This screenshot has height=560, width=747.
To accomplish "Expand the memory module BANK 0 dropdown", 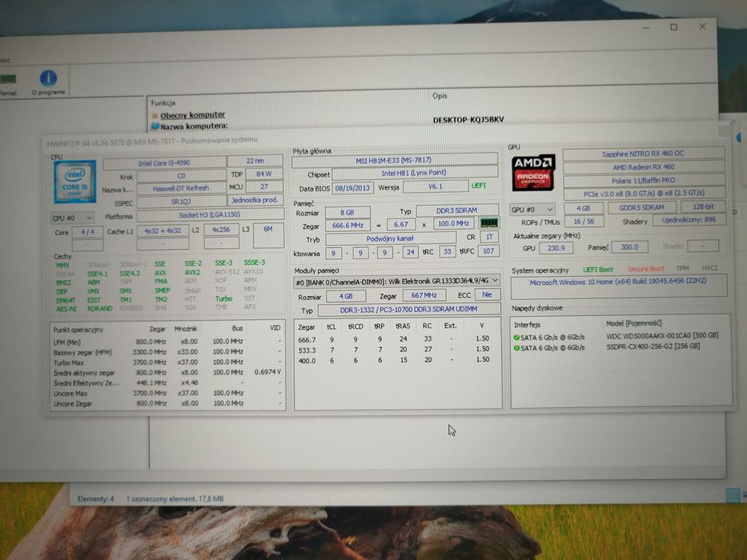I will click(396, 282).
